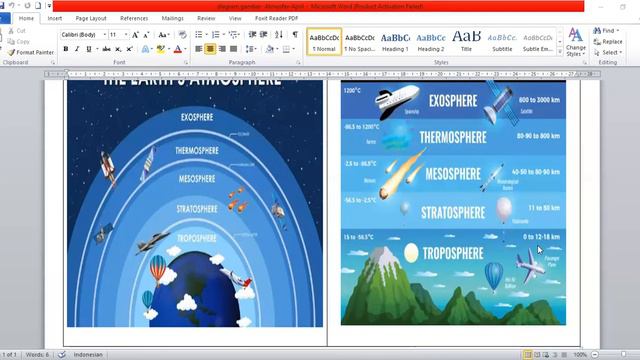Apply text highlight color

coord(161,49)
